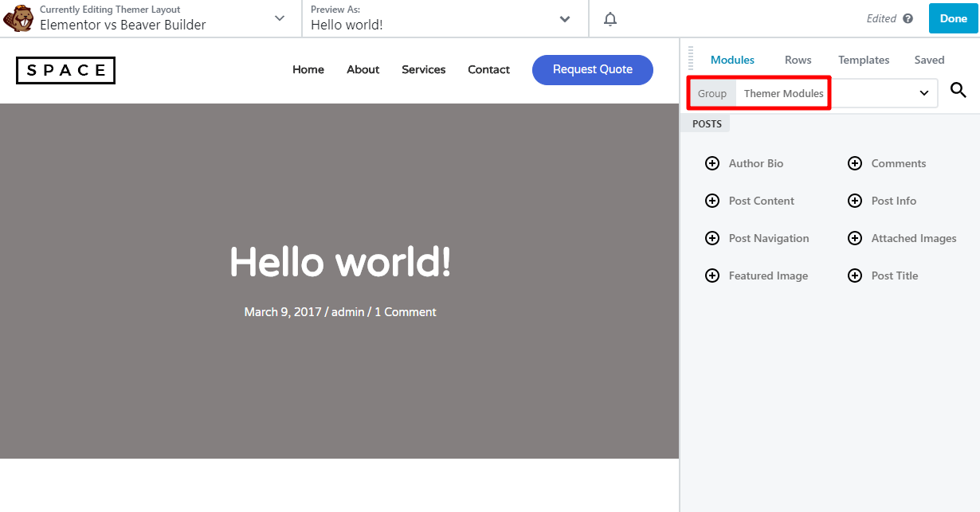Add the Attached Images module plus icon
This screenshot has width=980, height=512.
tap(855, 238)
